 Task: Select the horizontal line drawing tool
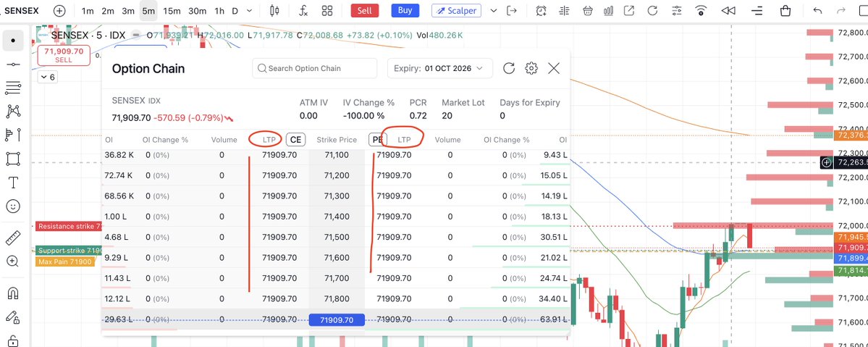click(13, 64)
